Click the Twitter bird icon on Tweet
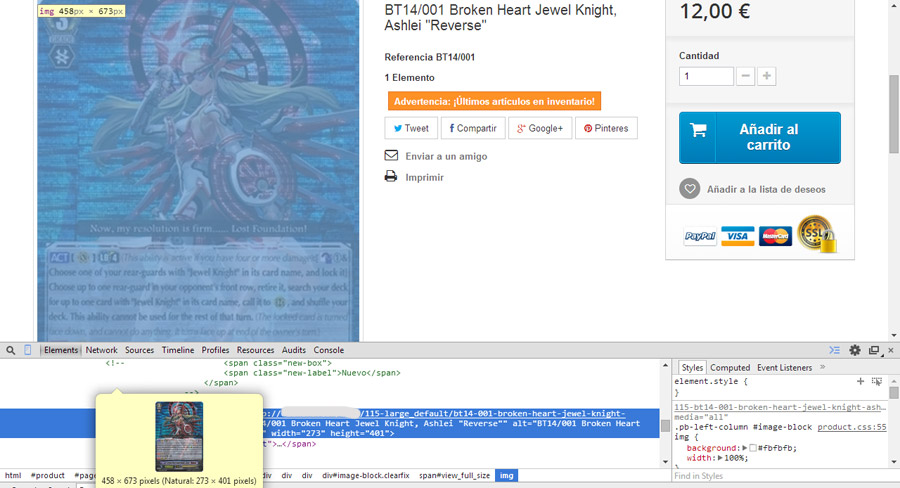Screen dimensions: 900x488 [397, 129]
